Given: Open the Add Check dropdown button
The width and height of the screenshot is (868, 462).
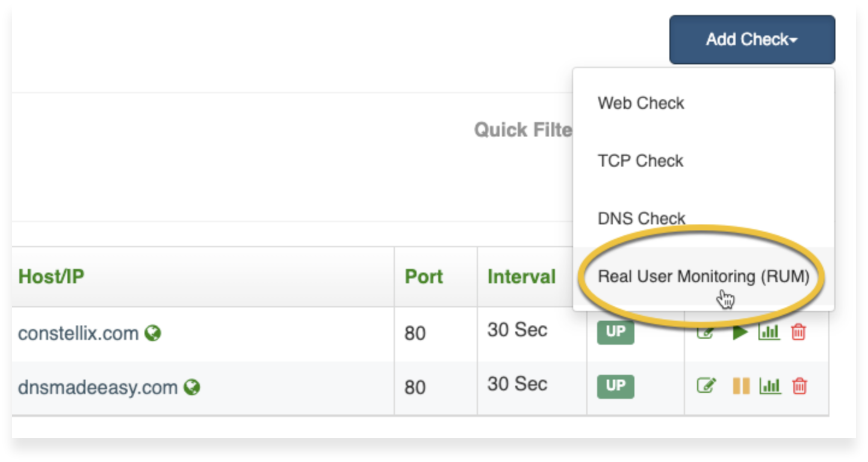Looking at the screenshot, I should (x=752, y=40).
